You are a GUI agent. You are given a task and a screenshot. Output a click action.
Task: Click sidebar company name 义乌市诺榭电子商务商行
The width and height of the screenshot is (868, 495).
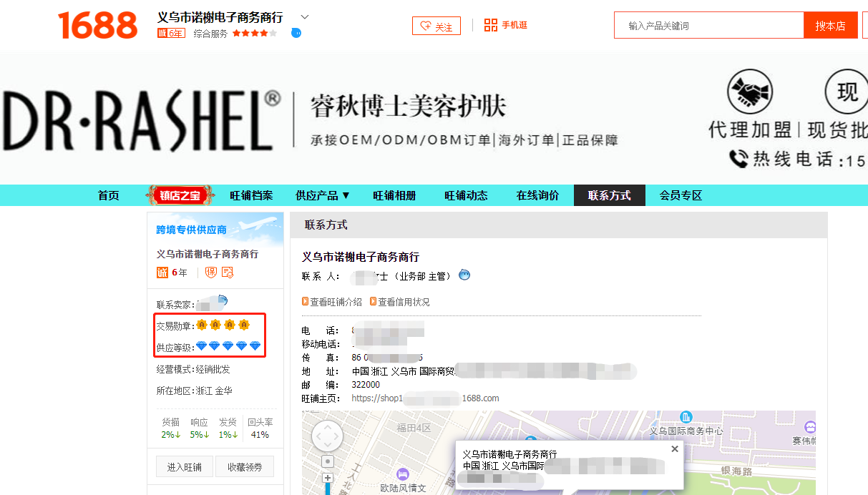click(x=208, y=254)
